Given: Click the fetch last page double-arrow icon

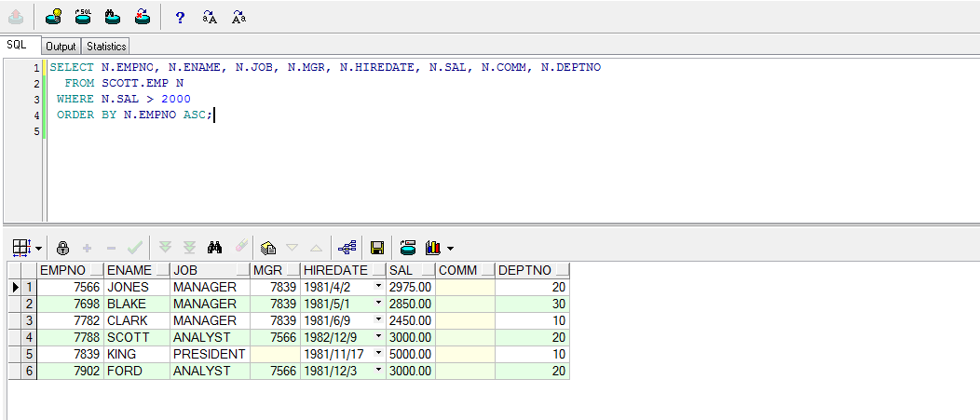Looking at the screenshot, I should click(x=189, y=248).
